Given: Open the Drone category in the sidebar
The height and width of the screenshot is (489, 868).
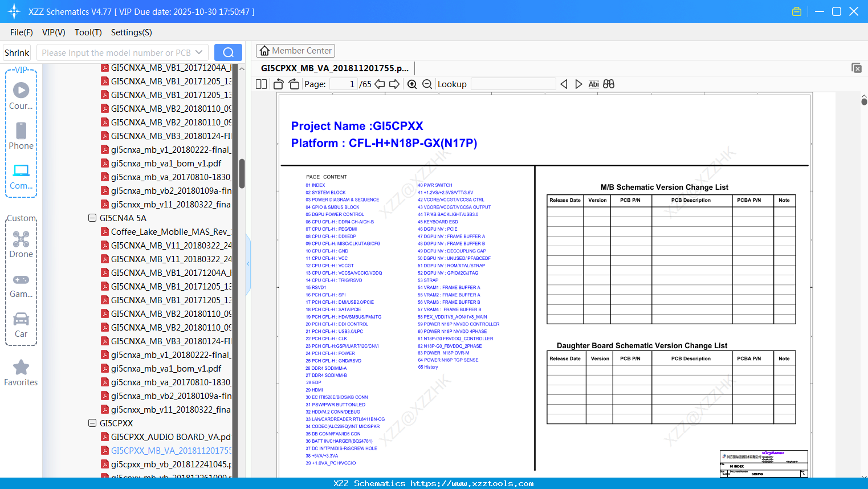Looking at the screenshot, I should coord(21,244).
